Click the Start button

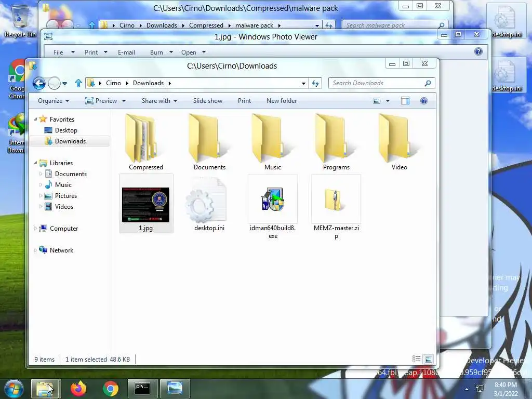coord(14,389)
